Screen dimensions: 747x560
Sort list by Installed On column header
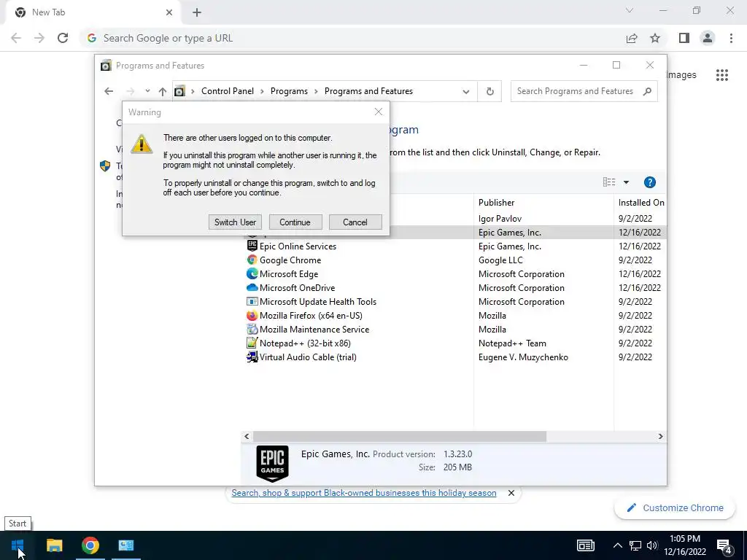click(x=640, y=203)
